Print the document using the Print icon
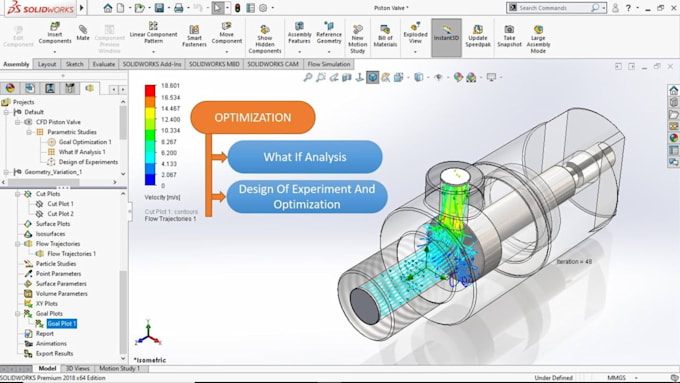 pyautogui.click(x=178, y=8)
